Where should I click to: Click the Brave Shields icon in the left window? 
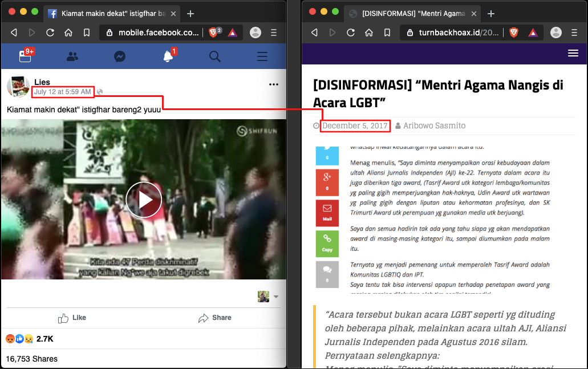pos(213,33)
